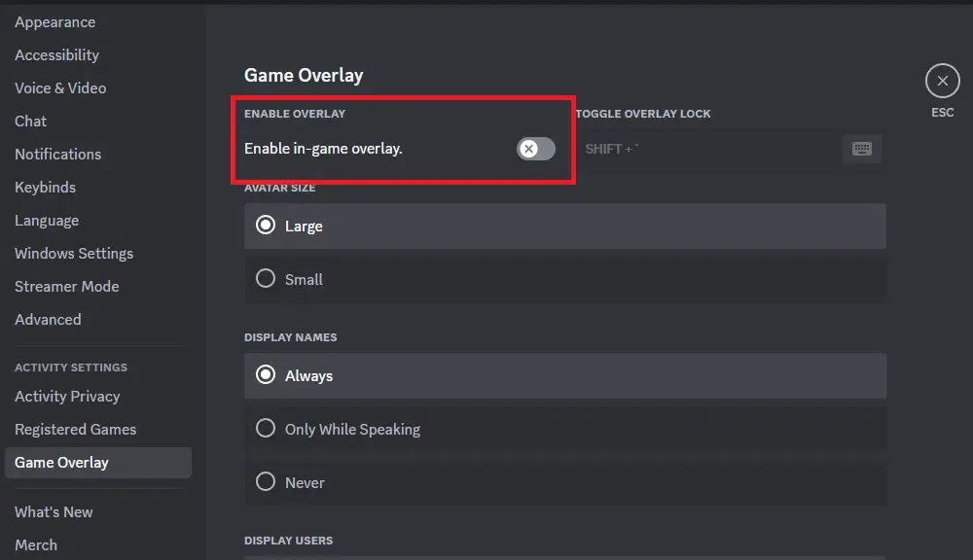Open the What's New link
This screenshot has height=560, width=973.
coord(54,511)
